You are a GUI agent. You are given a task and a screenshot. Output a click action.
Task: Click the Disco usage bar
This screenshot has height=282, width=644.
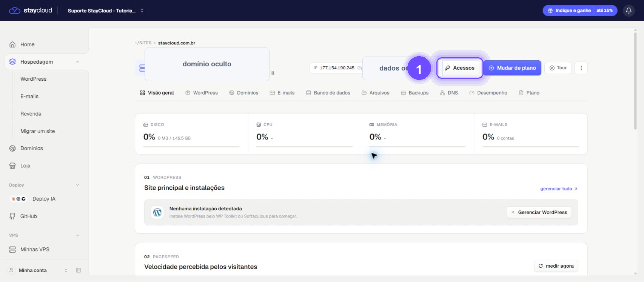click(191, 146)
